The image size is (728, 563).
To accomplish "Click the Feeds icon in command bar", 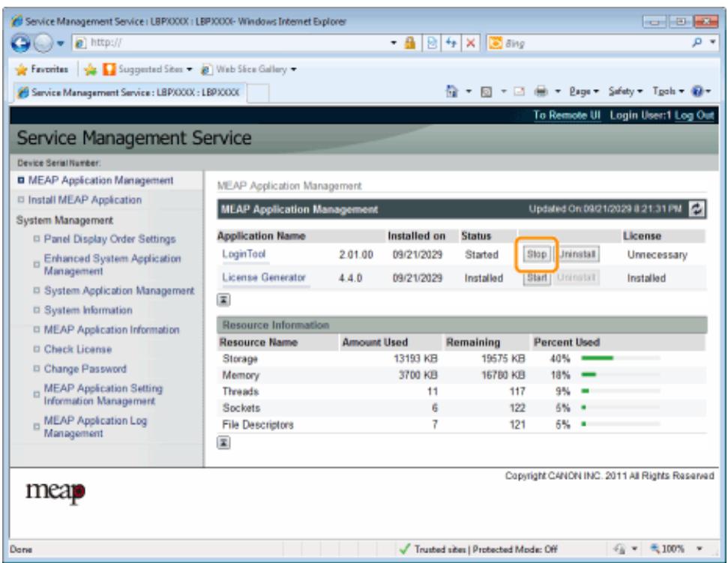I will click(486, 92).
